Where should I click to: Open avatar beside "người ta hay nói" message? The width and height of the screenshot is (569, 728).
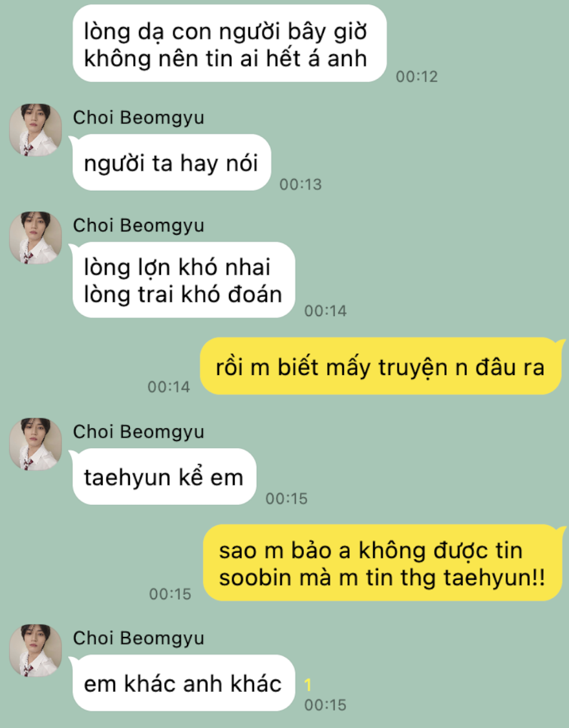click(36, 129)
